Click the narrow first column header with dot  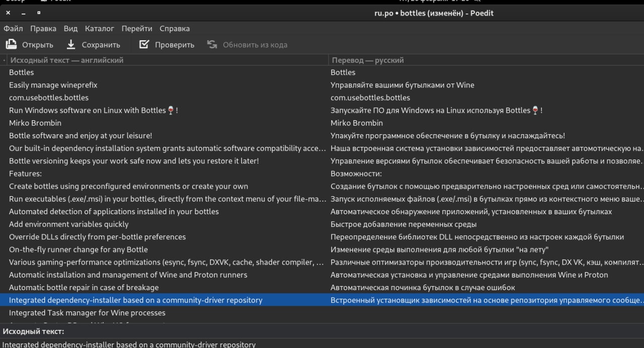4,60
